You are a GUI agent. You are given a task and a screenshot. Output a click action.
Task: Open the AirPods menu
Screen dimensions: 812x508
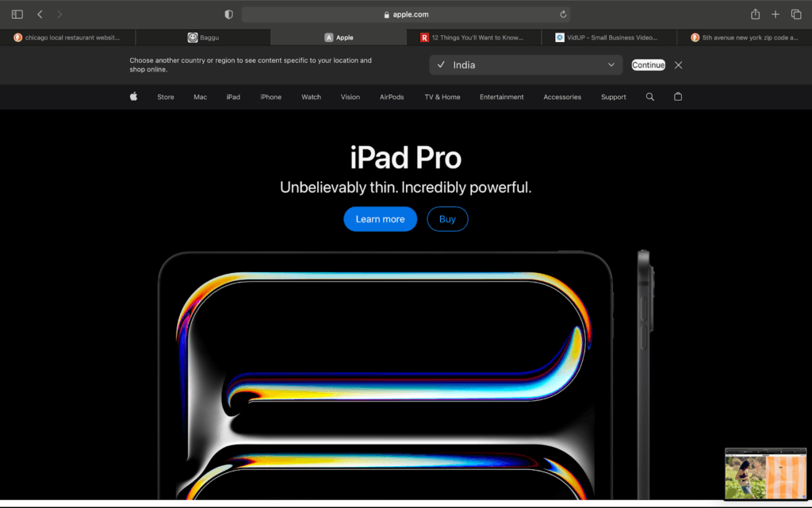[x=392, y=97]
